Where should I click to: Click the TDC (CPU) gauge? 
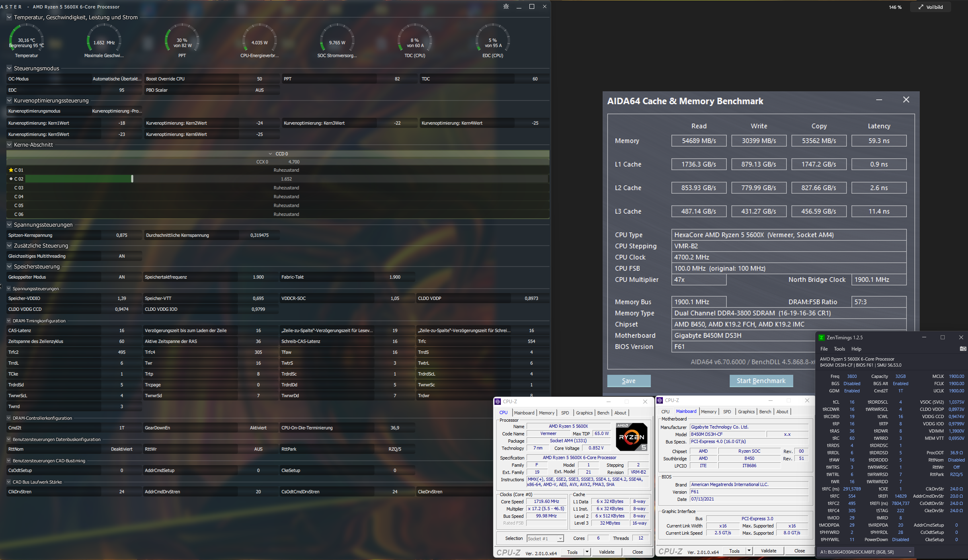[x=415, y=41]
